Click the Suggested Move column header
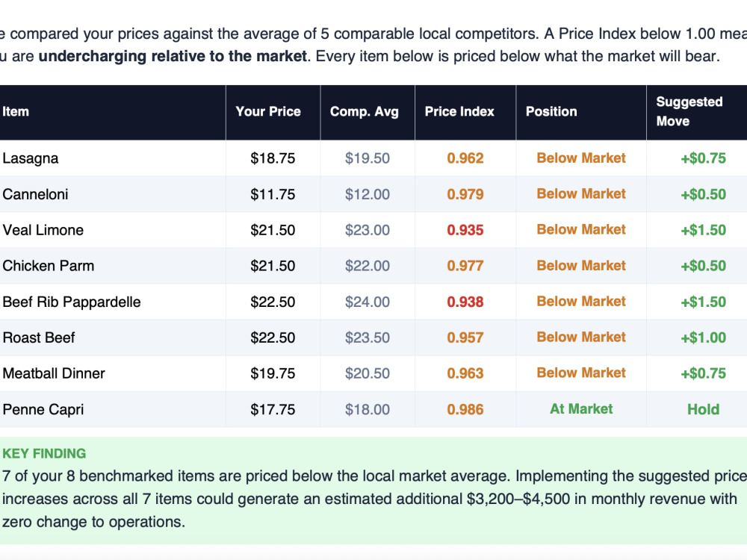 (689, 111)
